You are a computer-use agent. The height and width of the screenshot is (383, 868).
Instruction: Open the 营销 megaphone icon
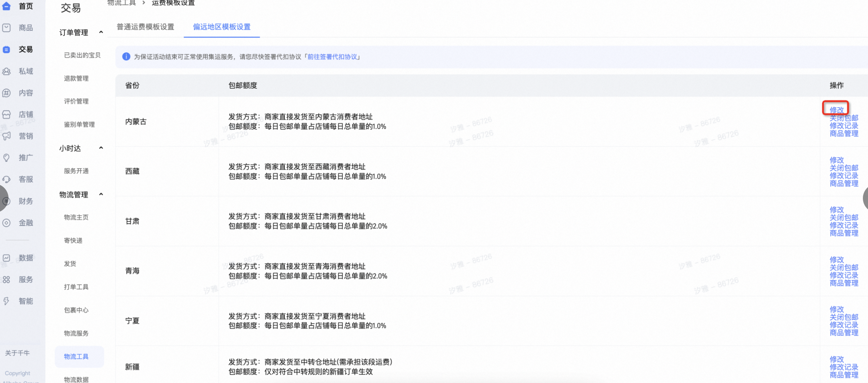coord(6,136)
